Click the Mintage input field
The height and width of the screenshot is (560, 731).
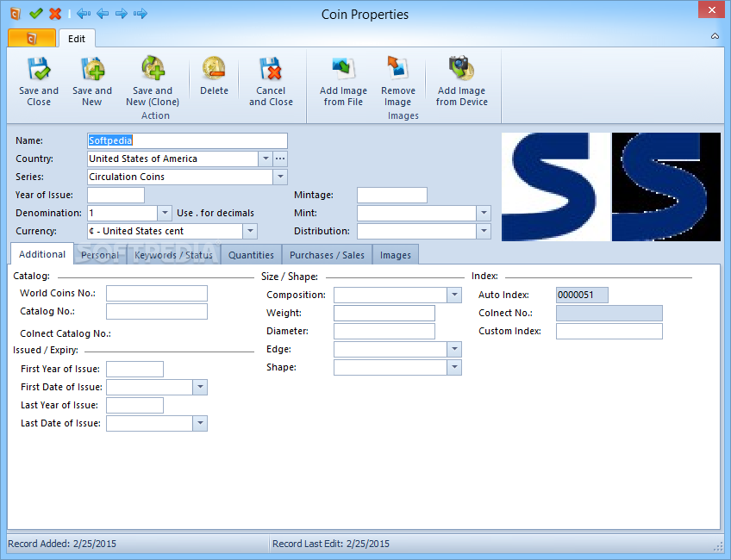(392, 196)
